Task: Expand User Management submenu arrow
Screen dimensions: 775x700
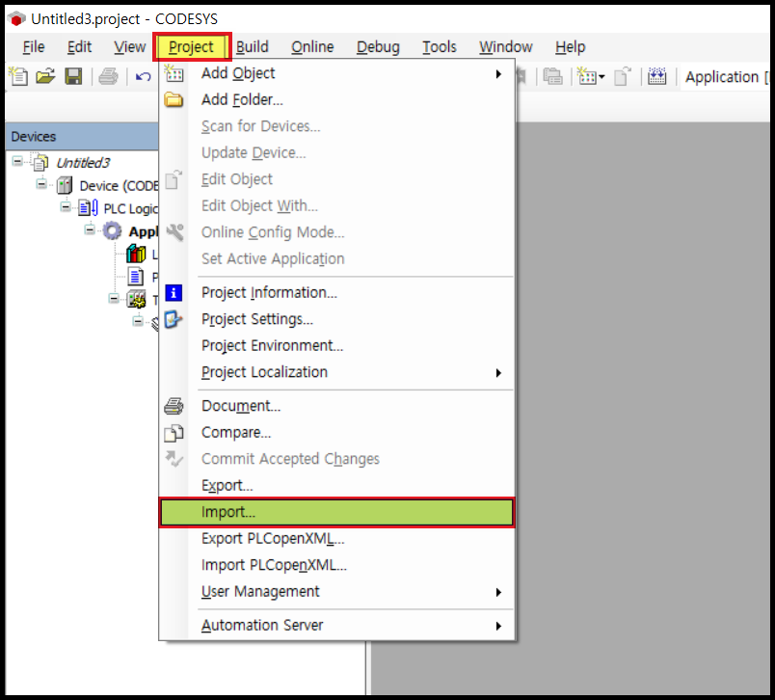Action: point(498,592)
